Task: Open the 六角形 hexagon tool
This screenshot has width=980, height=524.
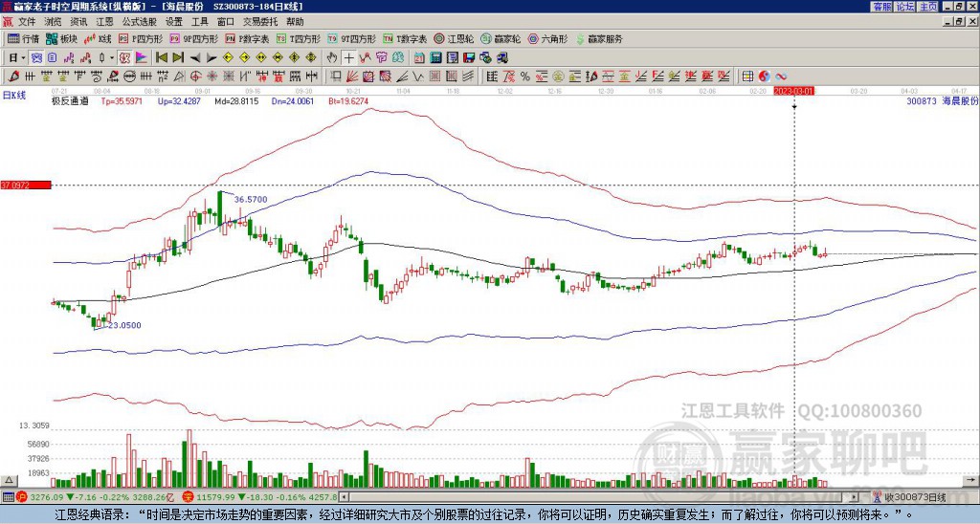Action: (x=548, y=38)
